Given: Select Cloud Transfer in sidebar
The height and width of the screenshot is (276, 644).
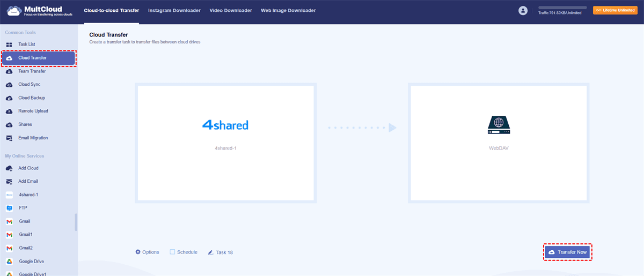Looking at the screenshot, I should coord(39,58).
